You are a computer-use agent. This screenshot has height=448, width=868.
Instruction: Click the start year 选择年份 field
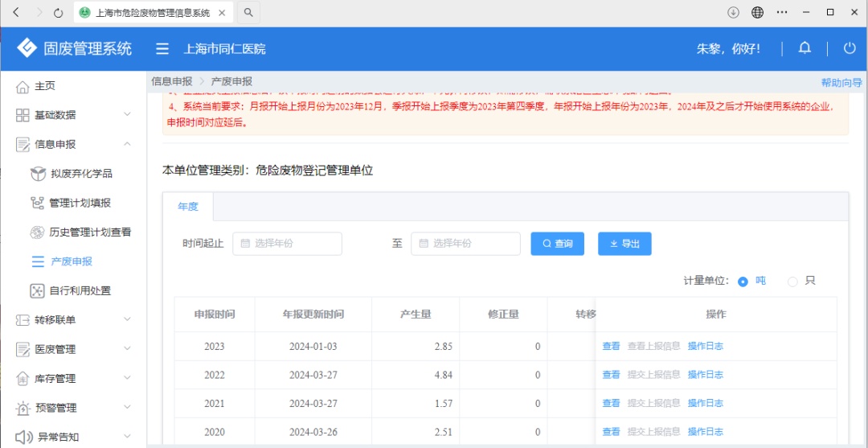(287, 244)
